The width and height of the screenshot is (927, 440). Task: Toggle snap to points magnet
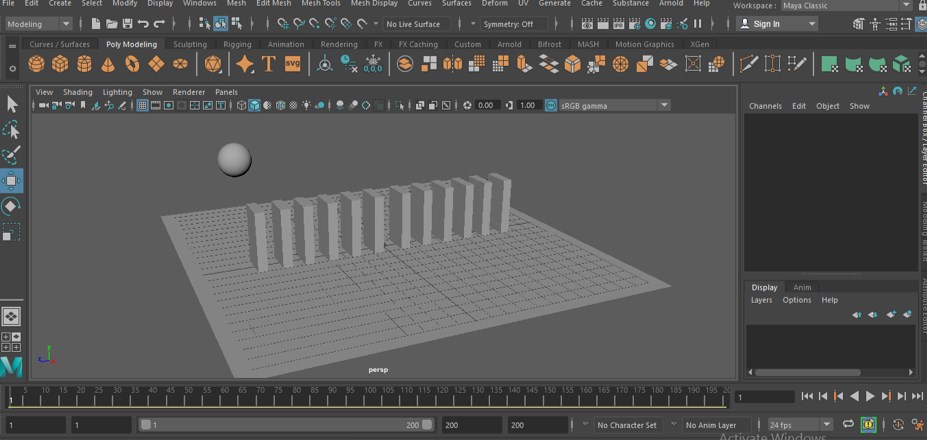coord(315,24)
